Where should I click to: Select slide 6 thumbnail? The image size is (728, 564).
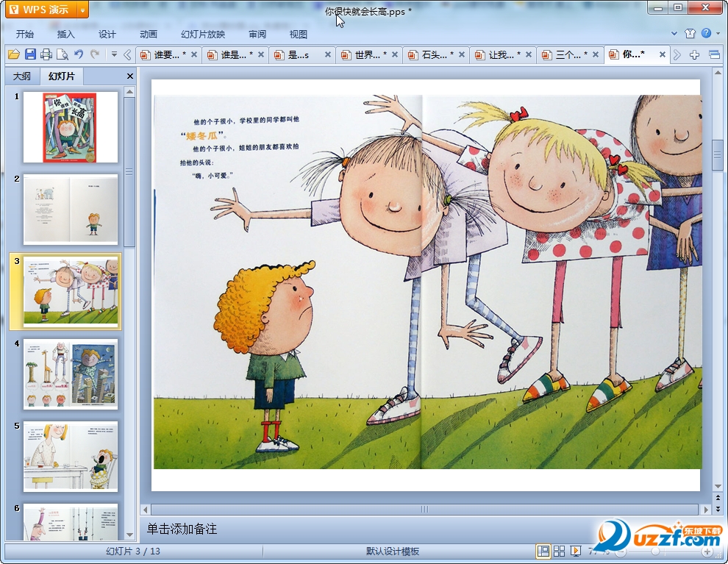(x=70, y=522)
